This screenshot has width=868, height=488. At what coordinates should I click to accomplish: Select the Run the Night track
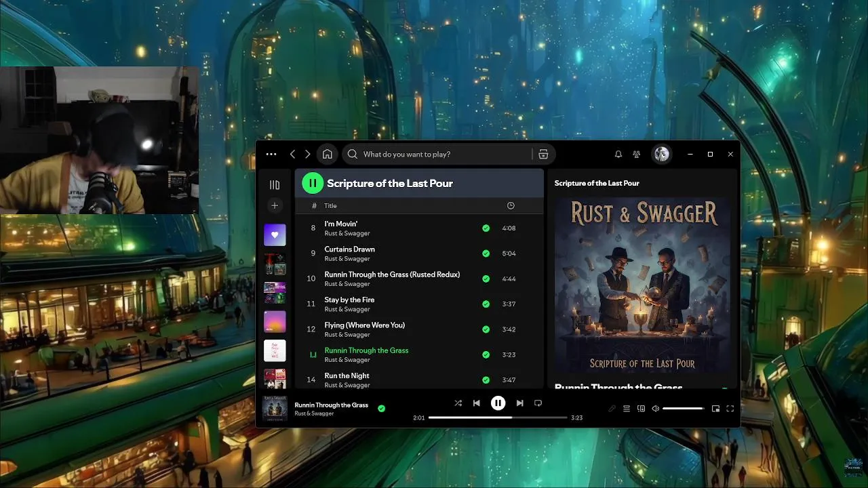[x=419, y=380]
